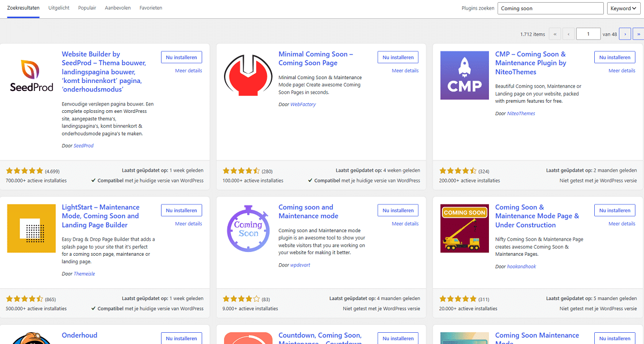Focus the Plugins zoeken search field

pos(550,8)
